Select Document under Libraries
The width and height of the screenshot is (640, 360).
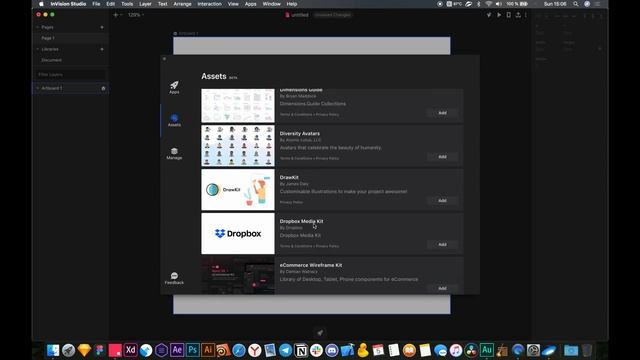(51, 60)
